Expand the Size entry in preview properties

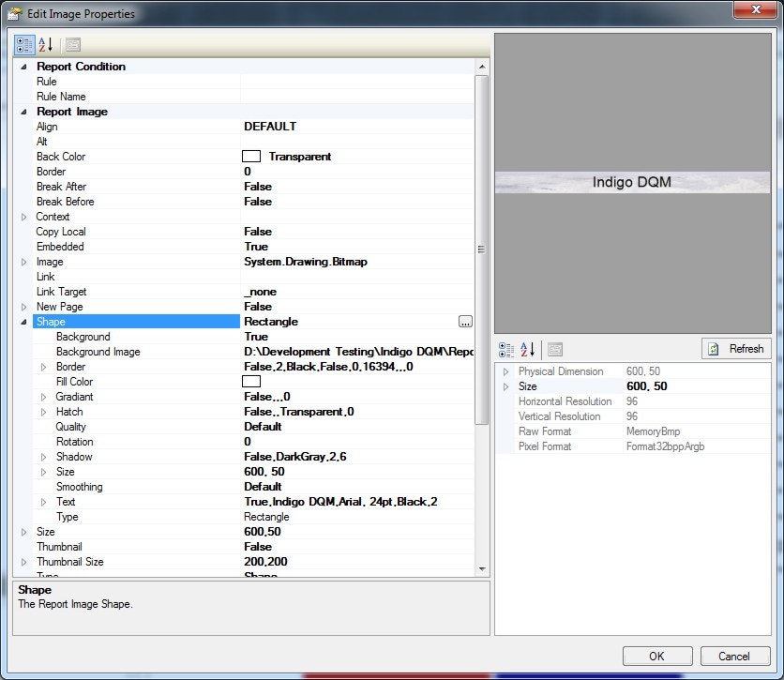[505, 385]
